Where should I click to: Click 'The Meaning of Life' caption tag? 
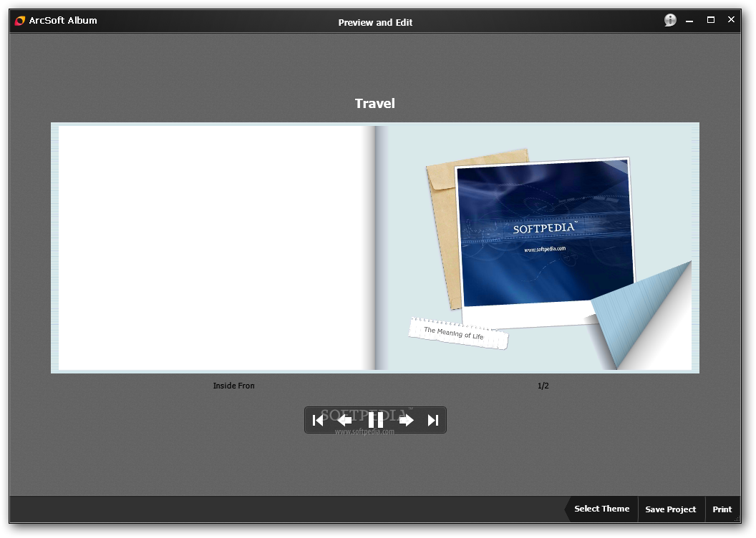458,333
